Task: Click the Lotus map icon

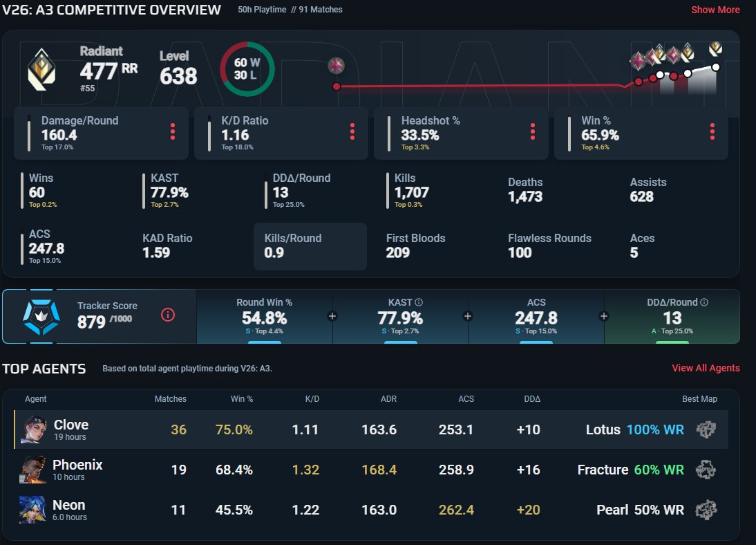Action: (x=706, y=429)
